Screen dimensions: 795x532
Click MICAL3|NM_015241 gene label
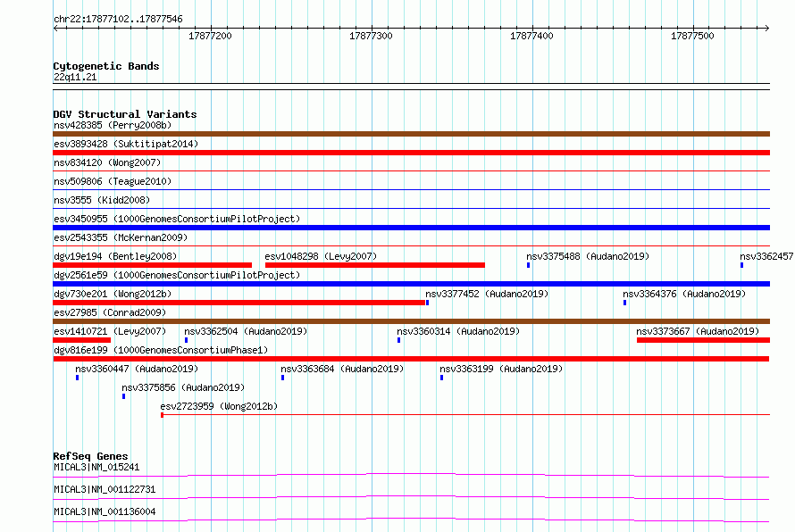pyautogui.click(x=96, y=467)
